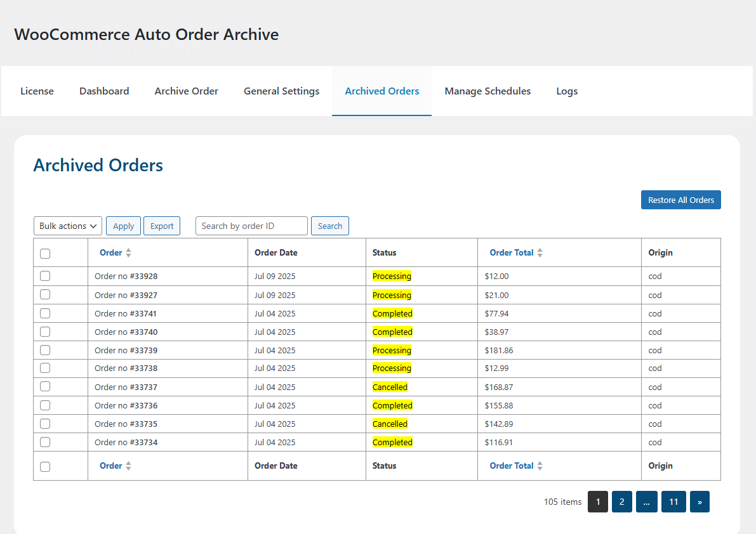Apply the selected bulk action
756x534 pixels.
[x=123, y=226]
